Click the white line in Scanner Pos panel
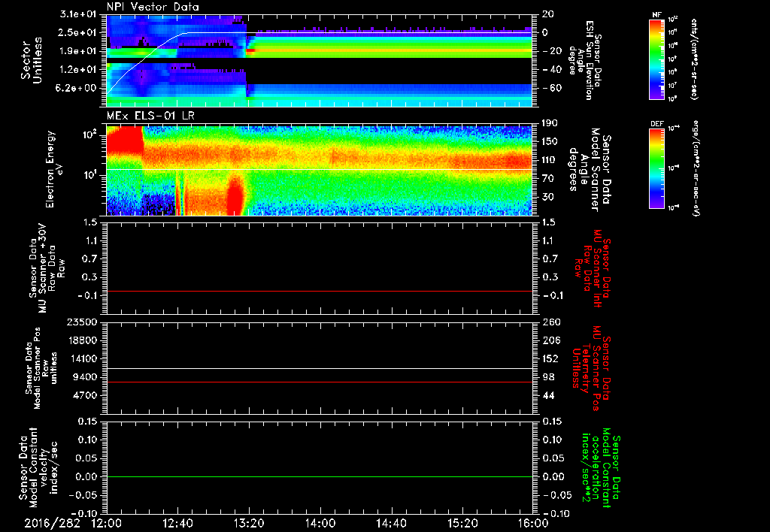This screenshot has height=532, width=770. pyautogui.click(x=320, y=368)
